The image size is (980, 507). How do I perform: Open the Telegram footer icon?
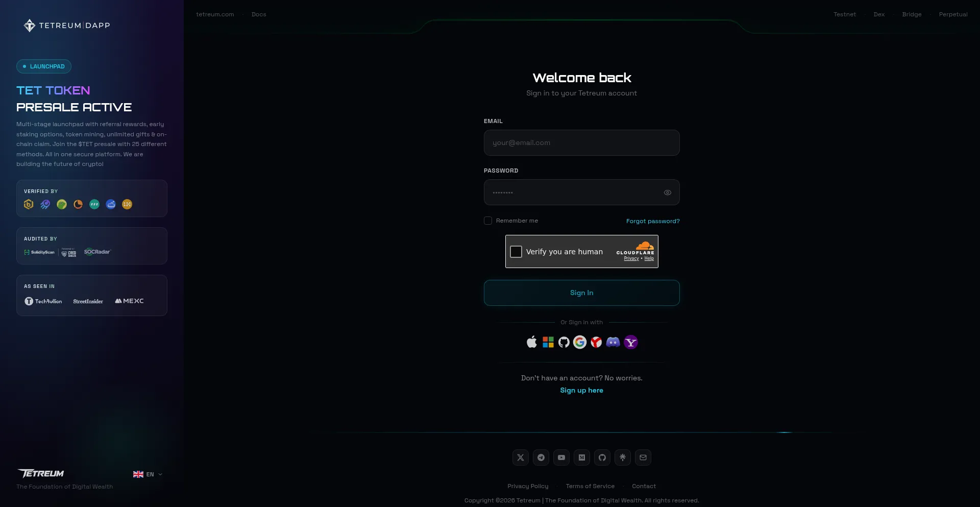(x=541, y=457)
